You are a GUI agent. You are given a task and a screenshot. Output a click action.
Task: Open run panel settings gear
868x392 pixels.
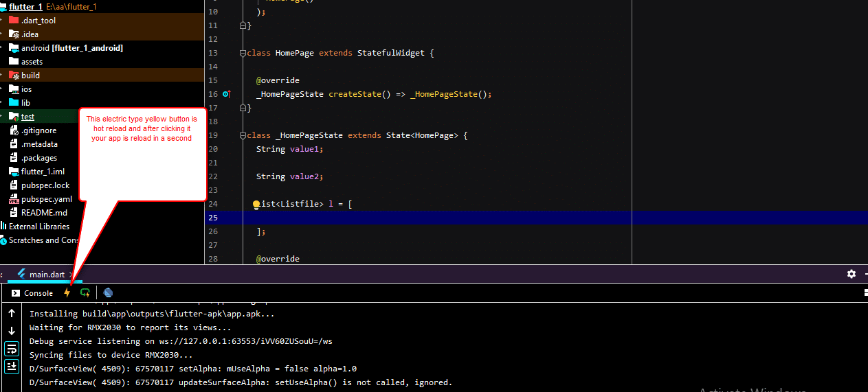tap(852, 274)
